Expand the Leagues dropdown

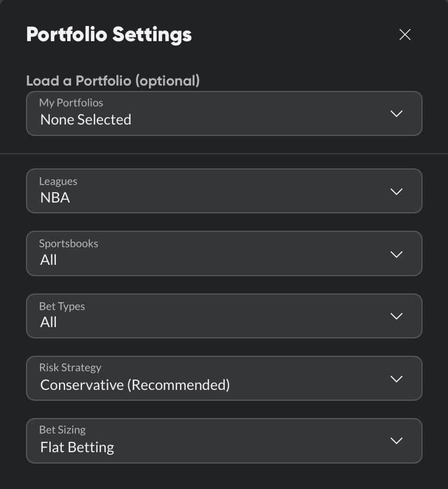coord(224,191)
